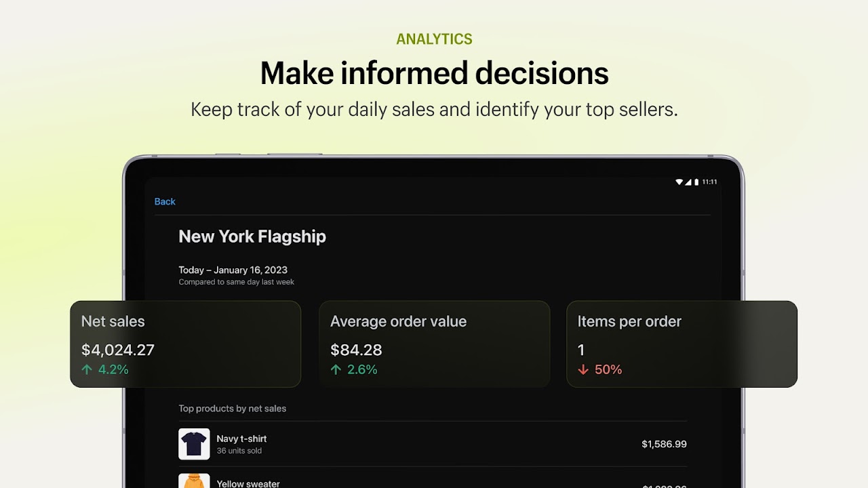Click the battery status icon
This screenshot has height=488, width=868.
[696, 182]
